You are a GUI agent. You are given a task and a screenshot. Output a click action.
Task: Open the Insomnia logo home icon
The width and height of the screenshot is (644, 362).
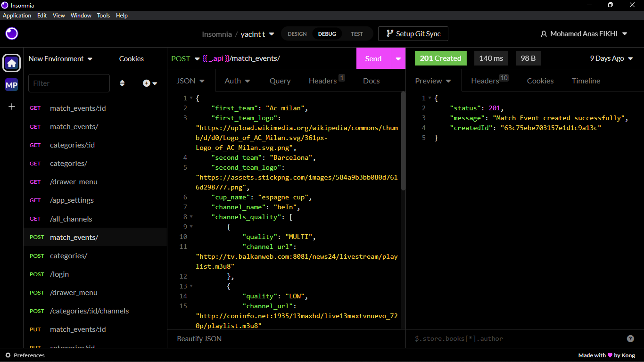(x=12, y=33)
